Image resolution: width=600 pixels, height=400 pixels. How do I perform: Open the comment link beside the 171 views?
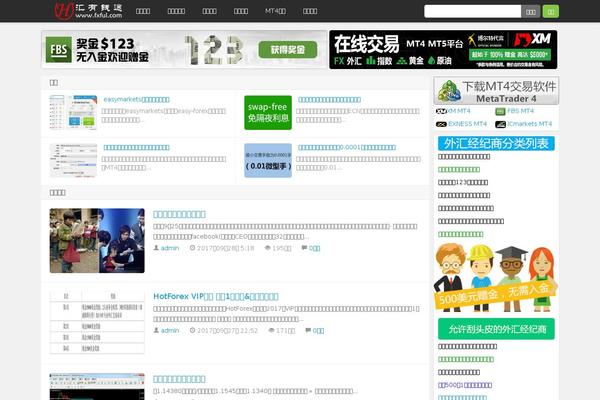(318, 330)
